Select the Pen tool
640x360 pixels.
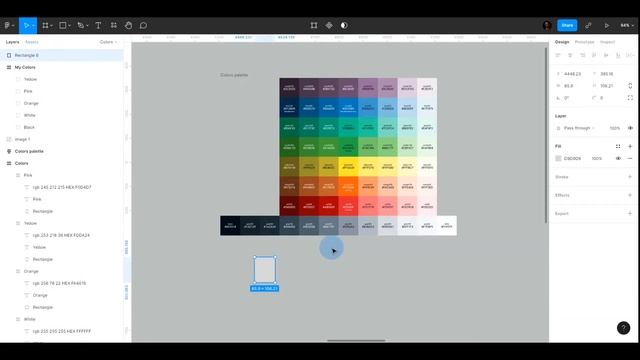[x=80, y=25]
